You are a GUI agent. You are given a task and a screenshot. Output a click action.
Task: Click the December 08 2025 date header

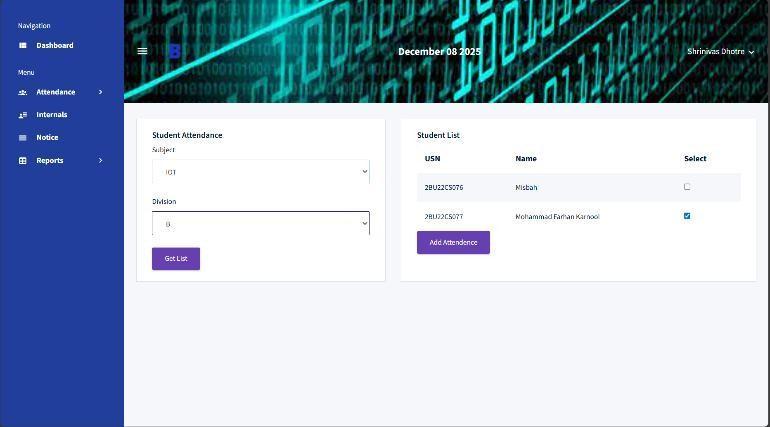click(x=439, y=51)
